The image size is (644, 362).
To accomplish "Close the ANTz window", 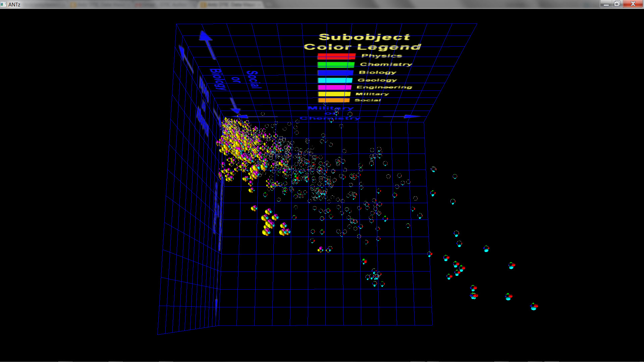I will 633,4.
